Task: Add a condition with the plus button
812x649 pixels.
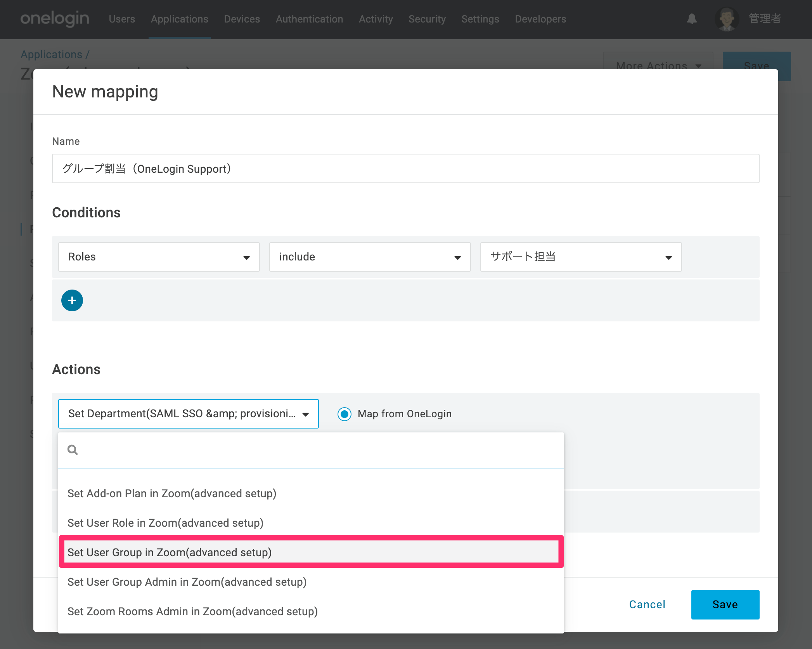Action: (72, 300)
